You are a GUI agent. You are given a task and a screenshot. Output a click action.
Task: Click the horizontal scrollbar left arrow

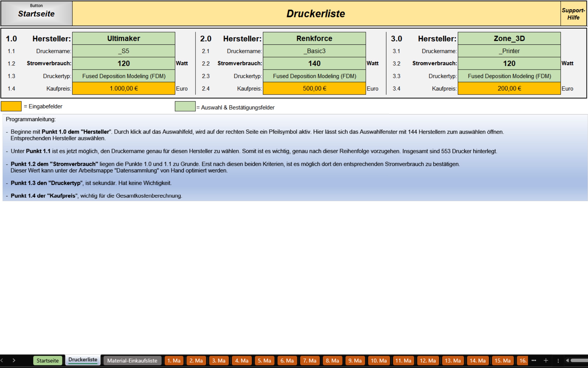coord(567,360)
